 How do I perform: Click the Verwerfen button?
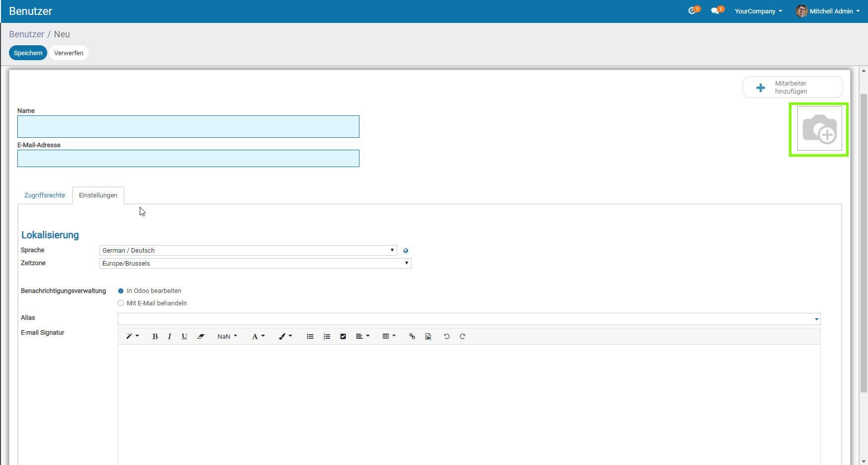(69, 53)
